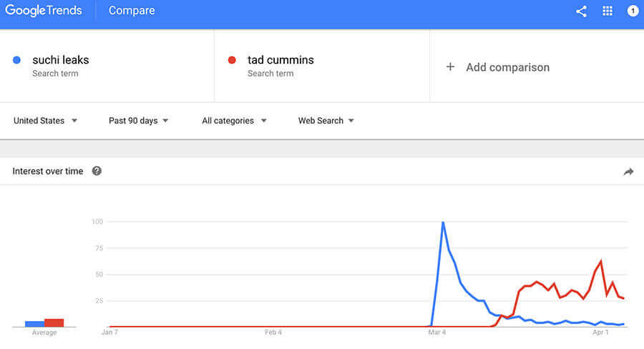Image resolution: width=644 pixels, height=349 pixels.
Task: Click the help question mark icon
Action: (97, 171)
